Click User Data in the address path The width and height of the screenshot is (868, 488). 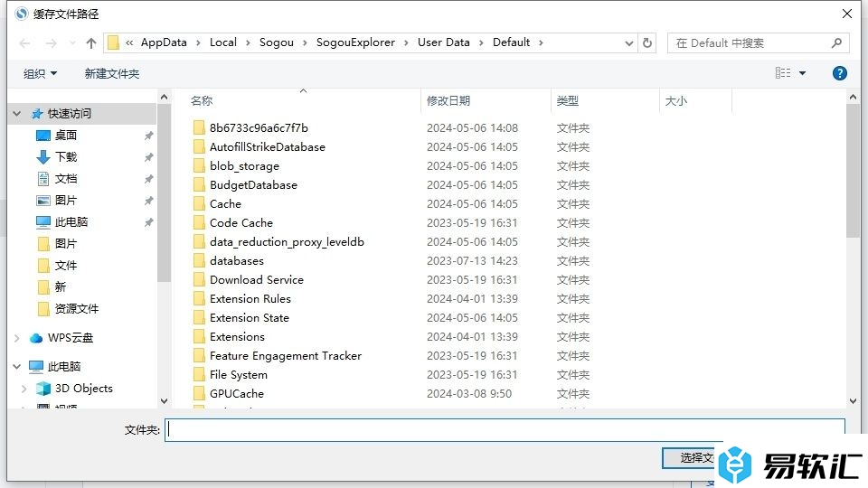(443, 42)
